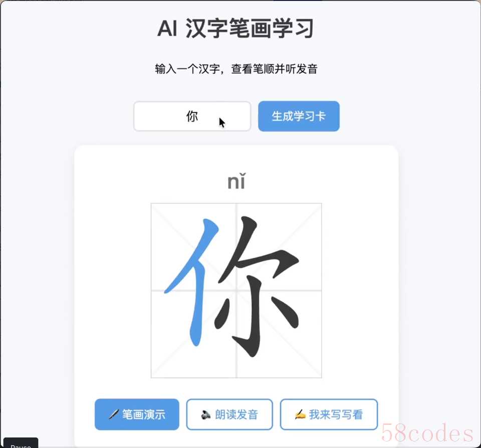Click the subtitle 输入一个汉字，查看笔顺并听发音

(236, 69)
